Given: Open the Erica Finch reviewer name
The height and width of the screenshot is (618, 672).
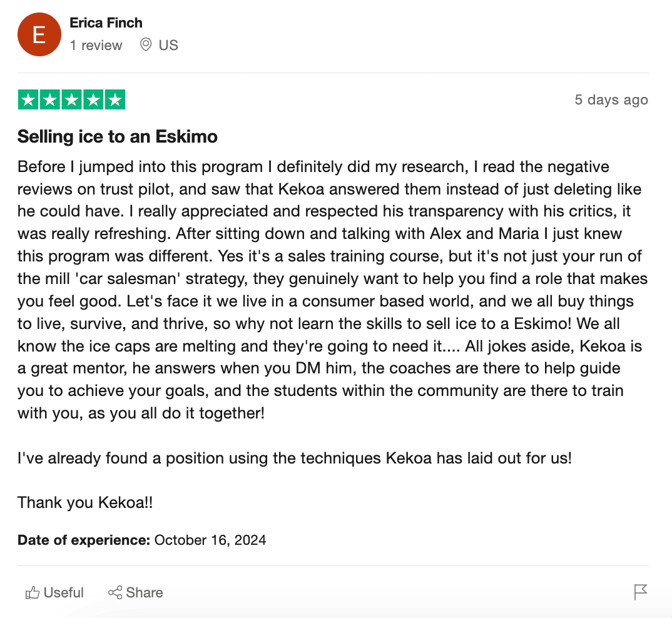Looking at the screenshot, I should 106,23.
